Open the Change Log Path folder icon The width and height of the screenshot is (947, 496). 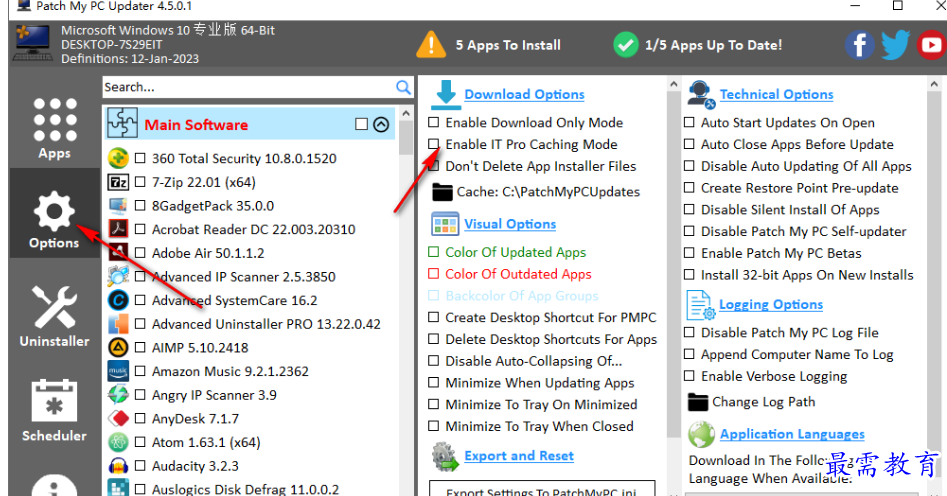click(698, 402)
